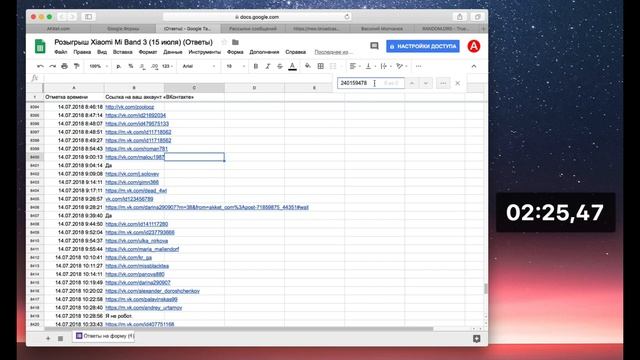Open more find options
This screenshot has width=640, height=360.
click(x=443, y=83)
